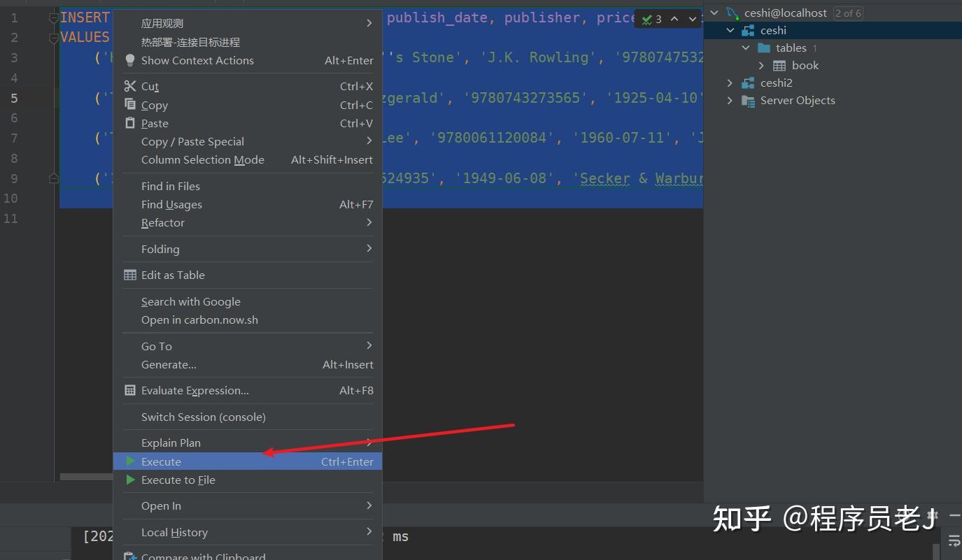This screenshot has width=962, height=560.
Task: Open Evaluate Expression via its calculator icon
Action: tap(129, 390)
